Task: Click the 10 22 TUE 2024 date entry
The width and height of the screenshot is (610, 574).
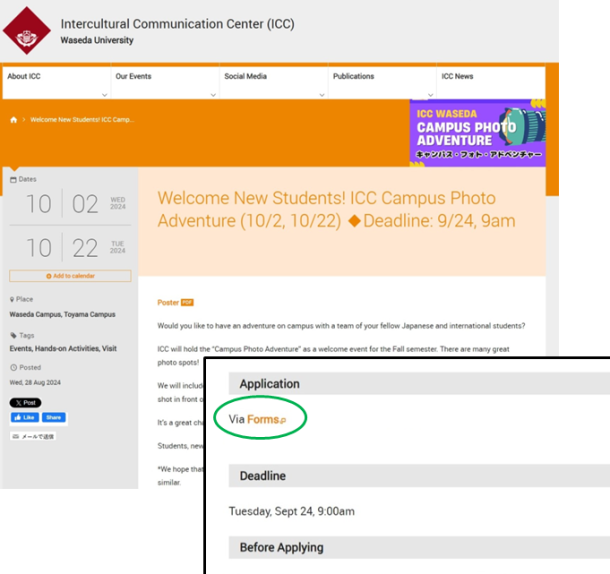Action: (70, 248)
